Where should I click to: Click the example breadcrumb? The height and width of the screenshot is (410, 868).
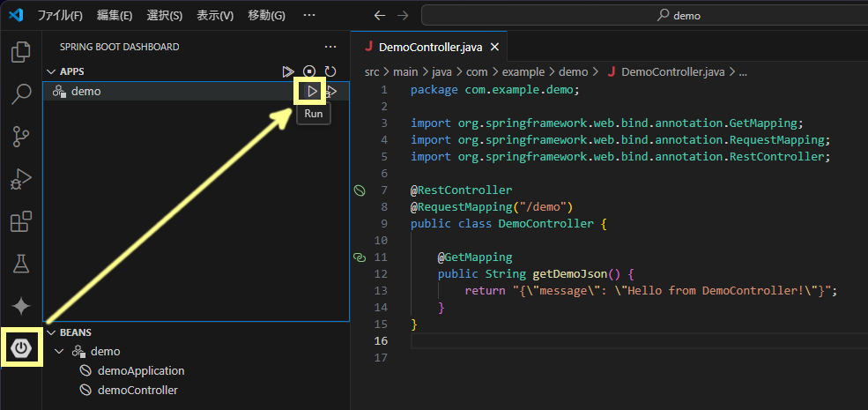pyautogui.click(x=523, y=72)
